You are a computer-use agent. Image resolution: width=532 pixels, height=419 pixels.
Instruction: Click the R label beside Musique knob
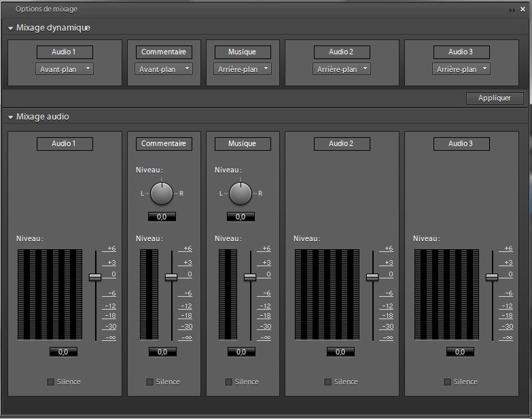pos(260,194)
